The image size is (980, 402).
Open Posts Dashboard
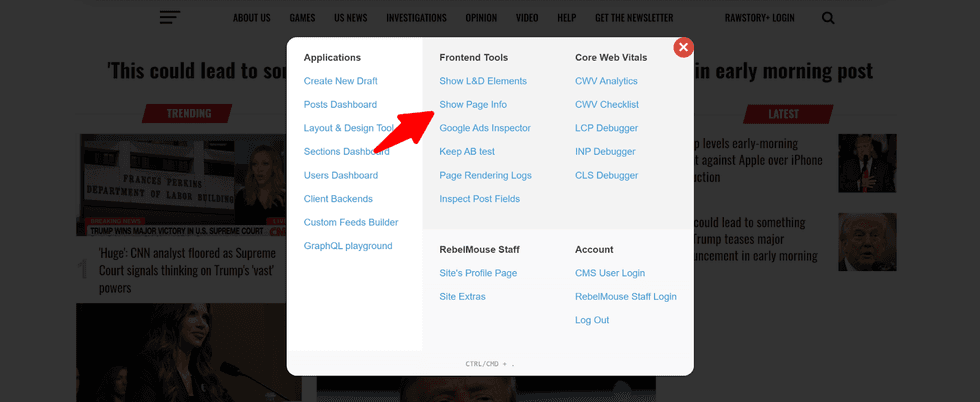340,104
